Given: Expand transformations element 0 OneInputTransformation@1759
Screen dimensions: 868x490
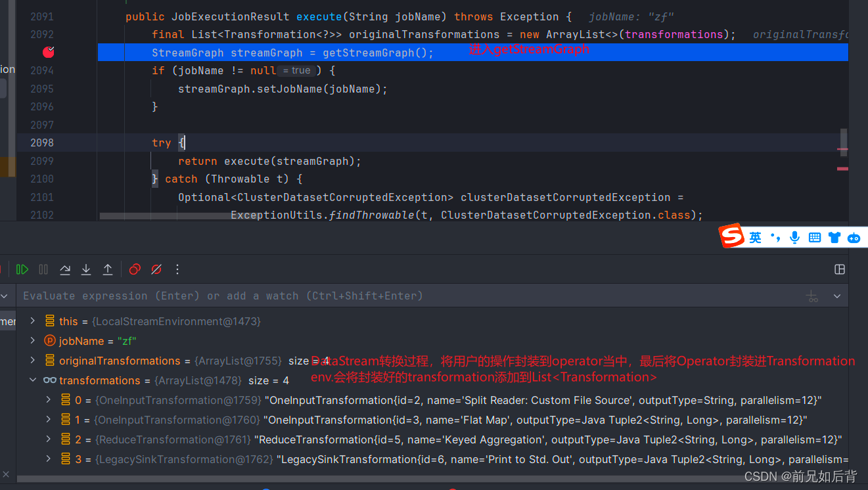Looking at the screenshot, I should 49,400.
